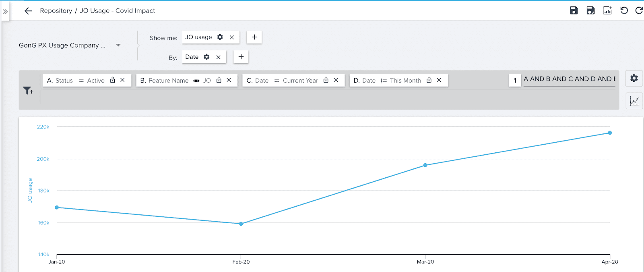Click the Refresh icon at top right
The width and height of the screenshot is (644, 272).
point(639,10)
